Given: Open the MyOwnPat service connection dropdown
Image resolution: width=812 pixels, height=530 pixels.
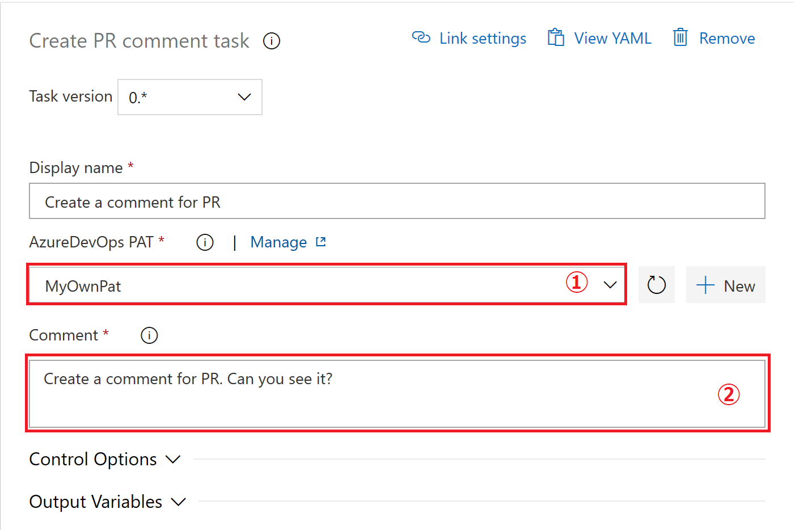Looking at the screenshot, I should (327, 285).
